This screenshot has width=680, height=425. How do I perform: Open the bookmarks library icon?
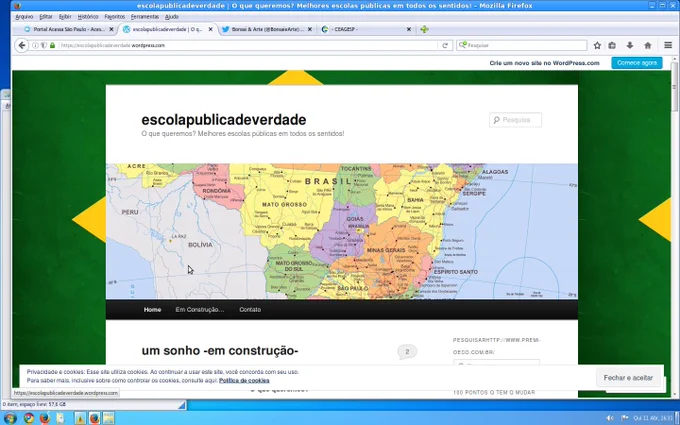pos(612,45)
